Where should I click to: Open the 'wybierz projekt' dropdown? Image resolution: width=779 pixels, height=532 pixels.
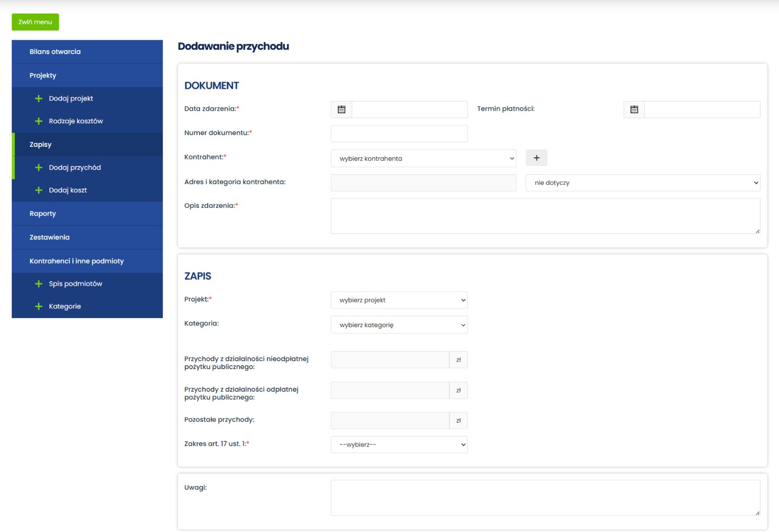coord(399,300)
